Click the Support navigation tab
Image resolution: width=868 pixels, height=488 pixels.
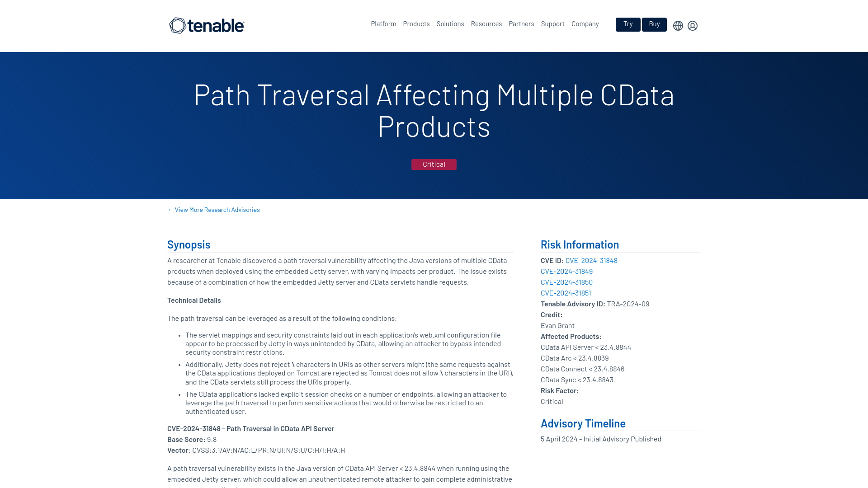552,24
